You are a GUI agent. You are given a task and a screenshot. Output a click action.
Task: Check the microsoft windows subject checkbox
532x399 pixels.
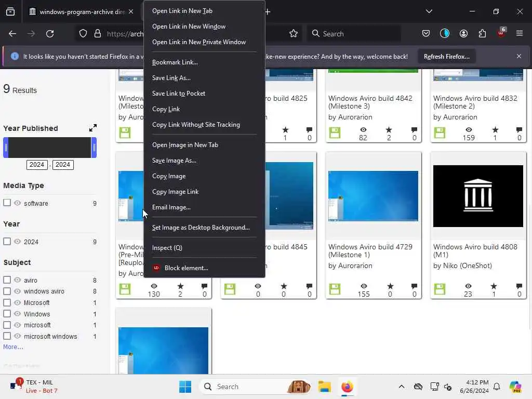[x=7, y=336]
